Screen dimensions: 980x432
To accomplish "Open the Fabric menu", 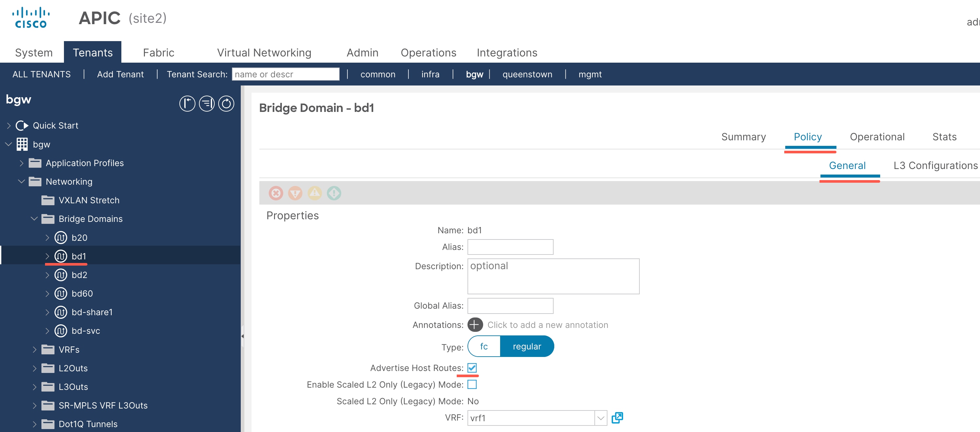I will pos(159,53).
